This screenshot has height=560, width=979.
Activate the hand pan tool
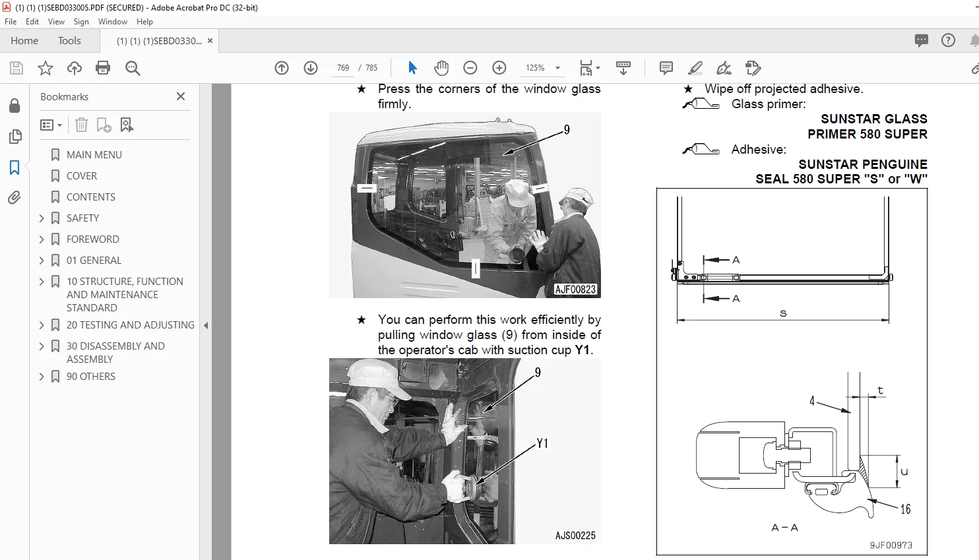pyautogui.click(x=441, y=68)
